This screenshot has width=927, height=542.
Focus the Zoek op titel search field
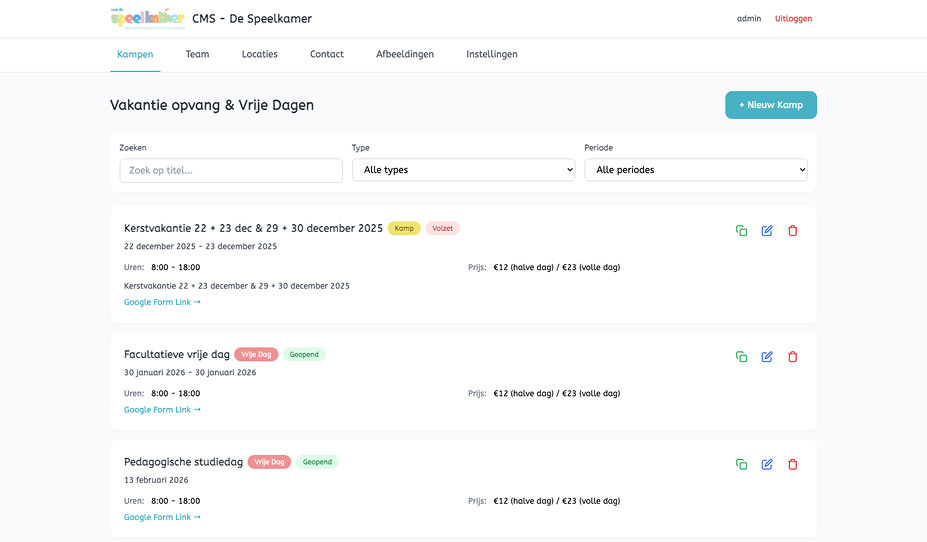[231, 170]
